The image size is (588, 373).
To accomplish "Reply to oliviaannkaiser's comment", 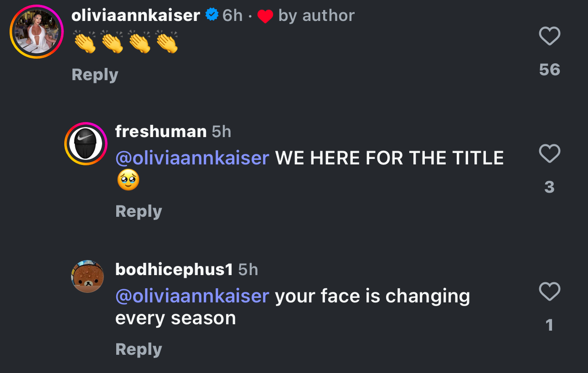I will pyautogui.click(x=95, y=75).
